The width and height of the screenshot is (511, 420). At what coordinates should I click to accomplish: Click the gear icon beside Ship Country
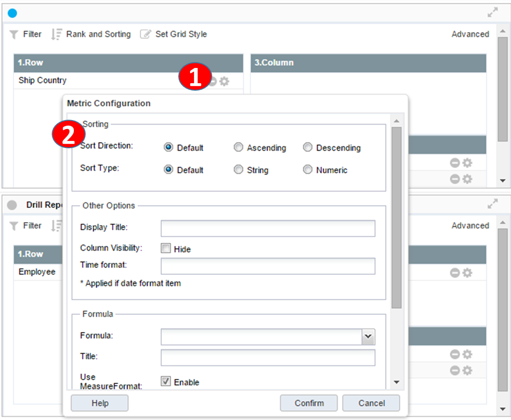pyautogui.click(x=224, y=81)
